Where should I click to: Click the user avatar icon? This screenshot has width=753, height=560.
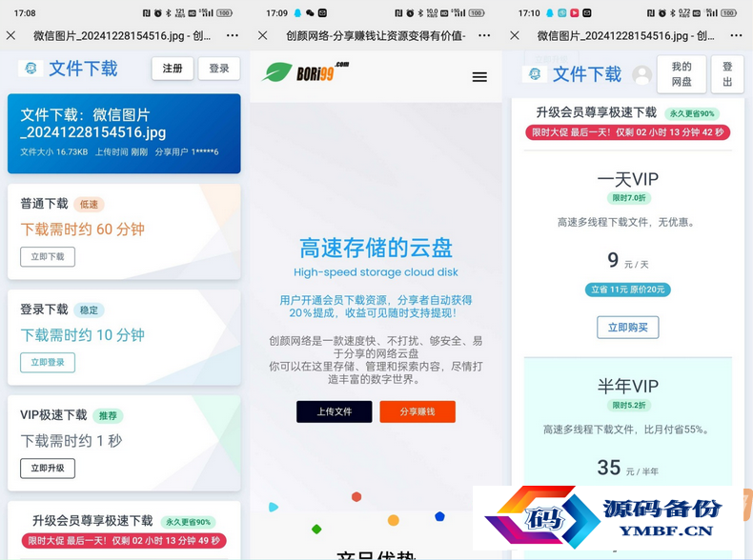pyautogui.click(x=642, y=75)
